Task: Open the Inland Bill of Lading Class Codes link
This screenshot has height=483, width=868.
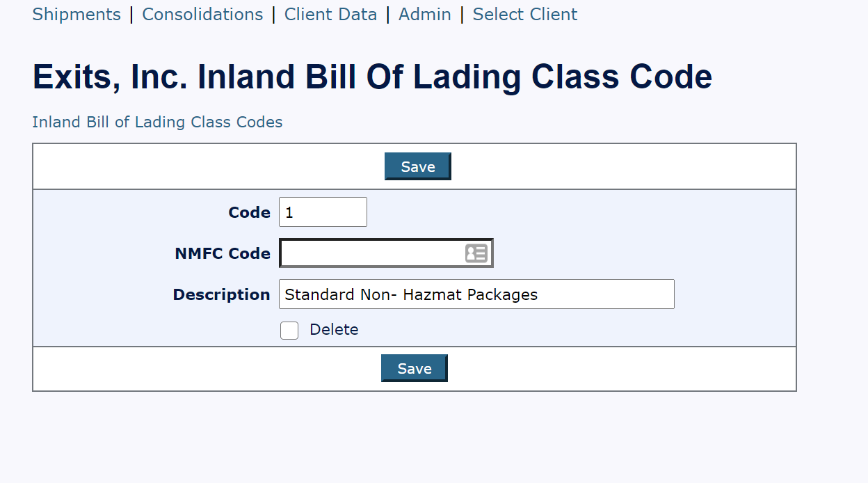Action: (157, 122)
